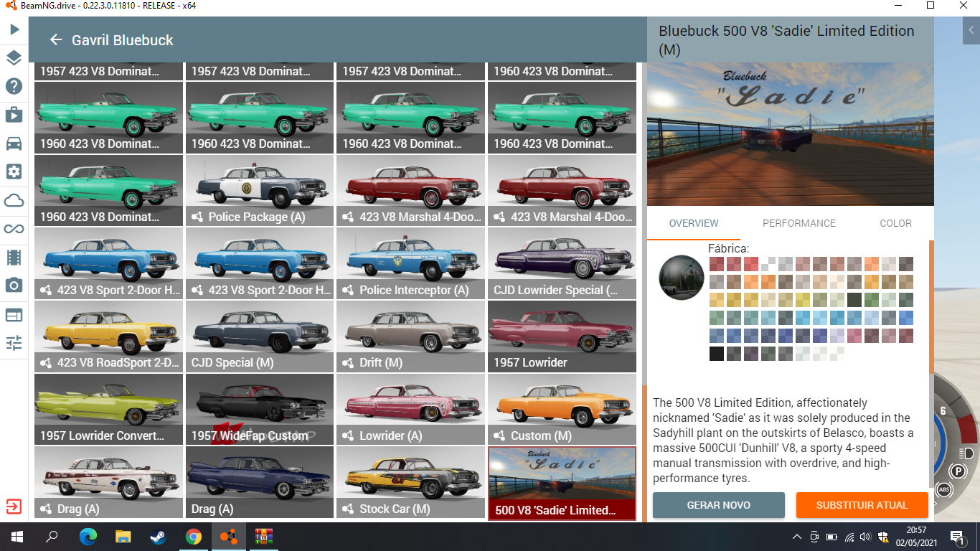Open the notification center icon
980x551 pixels.
pos(957,537)
